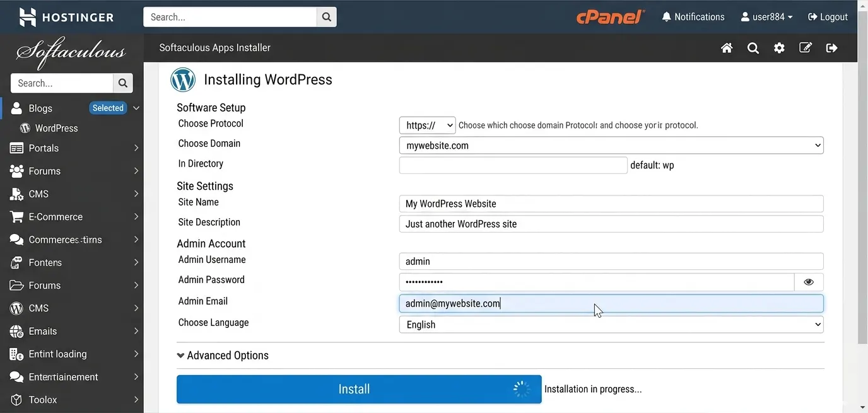Click the sidebar search magnifier button
868x413 pixels.
(x=123, y=83)
